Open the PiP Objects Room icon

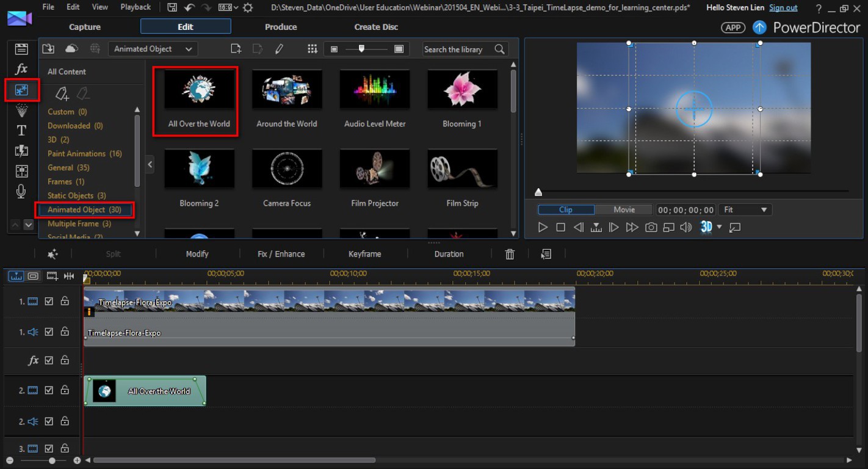pyautogui.click(x=21, y=90)
